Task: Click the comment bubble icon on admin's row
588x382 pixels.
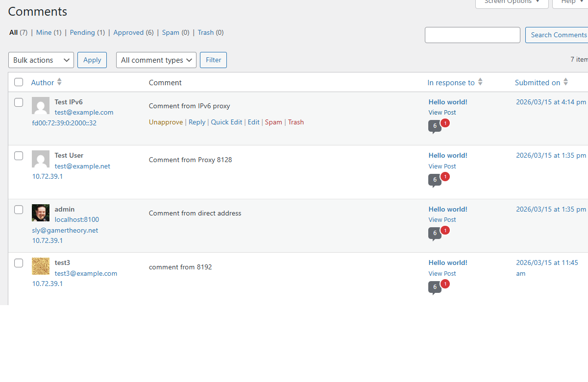Action: coord(434,234)
